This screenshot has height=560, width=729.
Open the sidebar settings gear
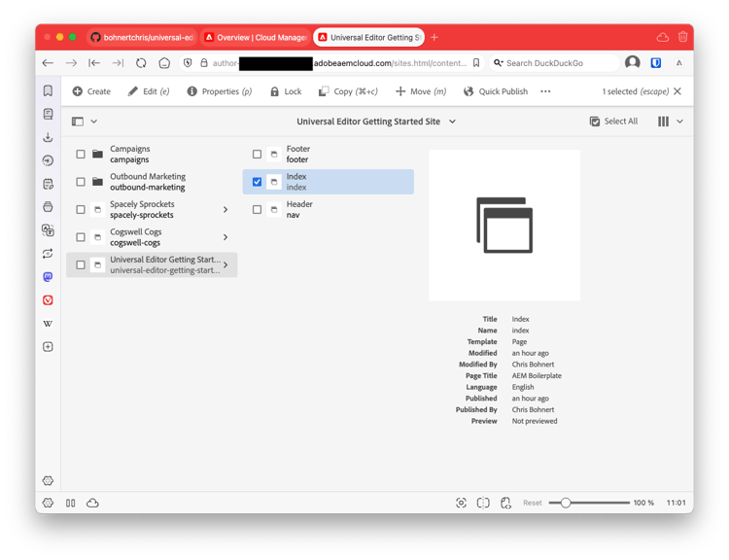pyautogui.click(x=48, y=480)
